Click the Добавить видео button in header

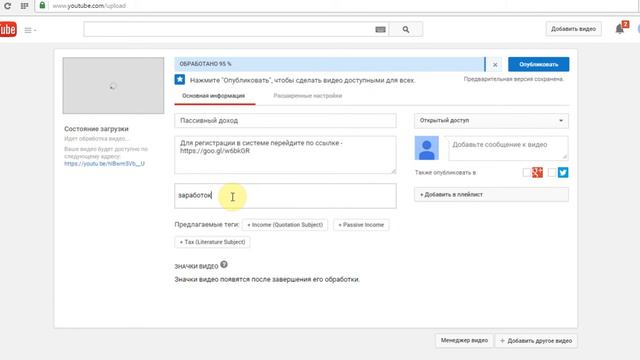[x=573, y=29]
